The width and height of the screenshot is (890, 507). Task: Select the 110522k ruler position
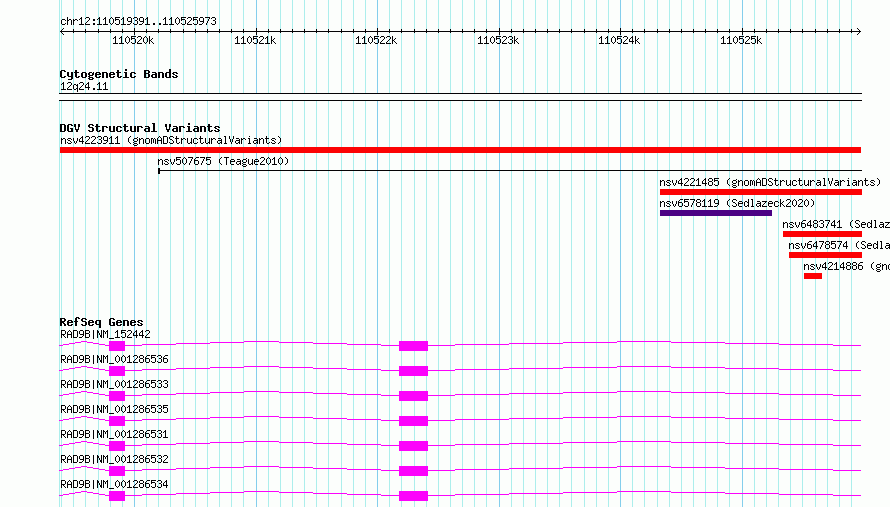(x=376, y=40)
